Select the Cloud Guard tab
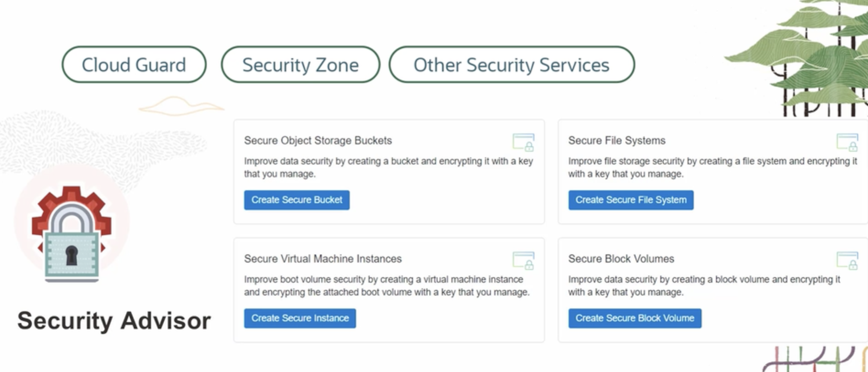The height and width of the screenshot is (372, 868). coord(134,65)
